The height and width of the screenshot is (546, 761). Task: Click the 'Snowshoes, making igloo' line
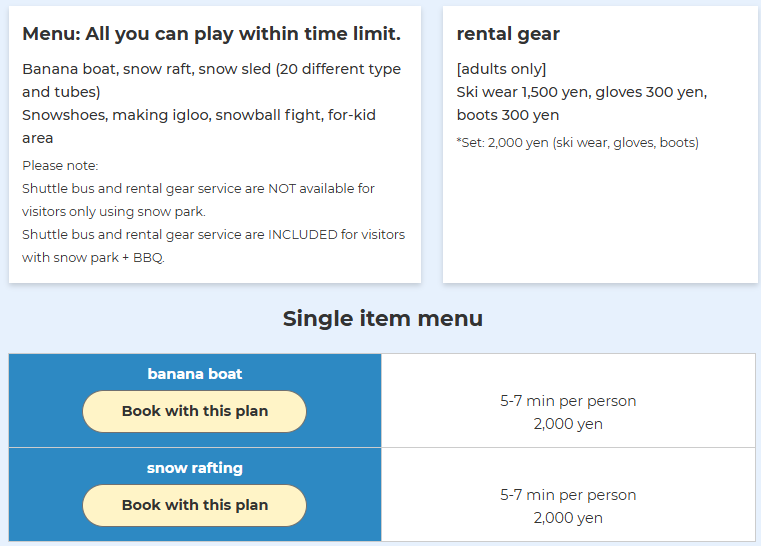[199, 115]
